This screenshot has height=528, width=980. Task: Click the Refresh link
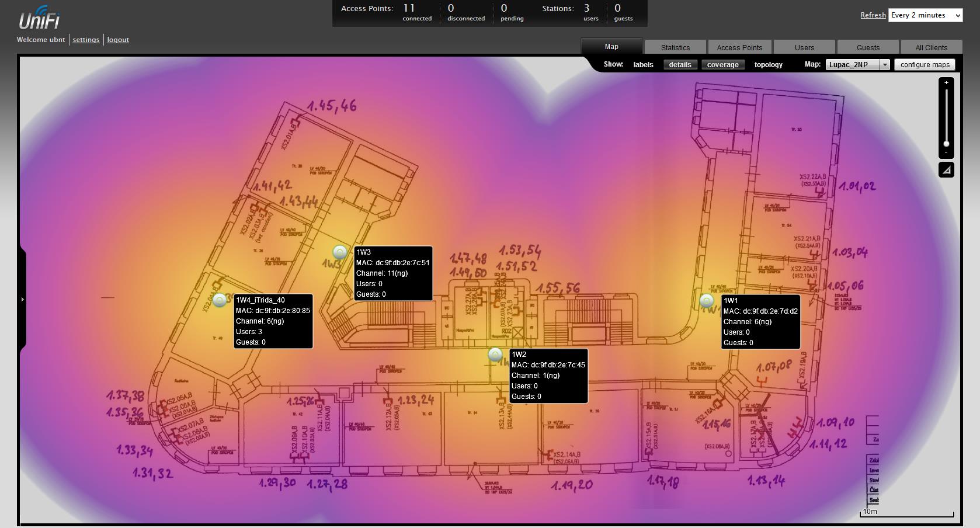[873, 15]
